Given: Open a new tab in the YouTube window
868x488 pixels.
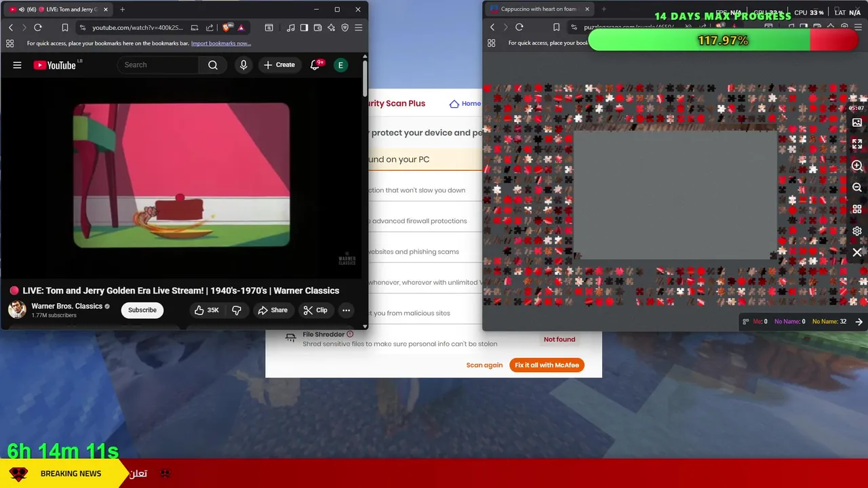Looking at the screenshot, I should [122, 9].
